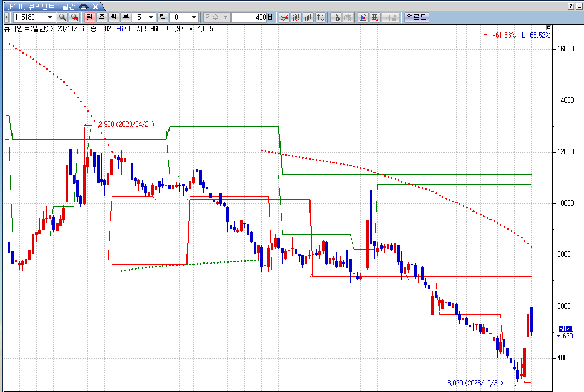Click the help question mark button

[x=571, y=6]
